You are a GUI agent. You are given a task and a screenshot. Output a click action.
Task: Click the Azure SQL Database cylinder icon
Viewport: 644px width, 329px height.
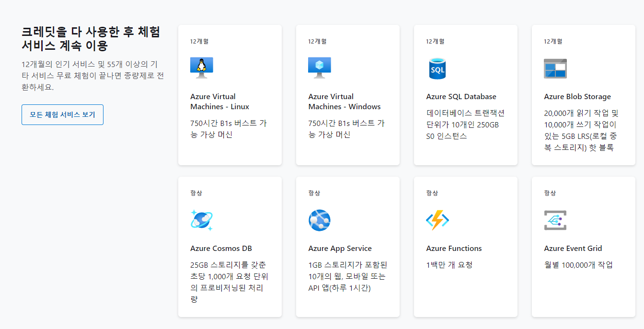click(x=437, y=68)
